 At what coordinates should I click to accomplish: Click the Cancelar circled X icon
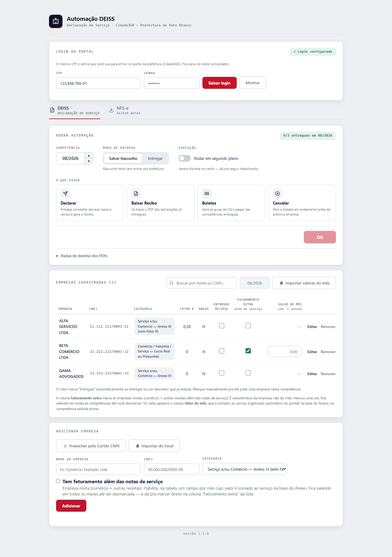[x=277, y=194]
